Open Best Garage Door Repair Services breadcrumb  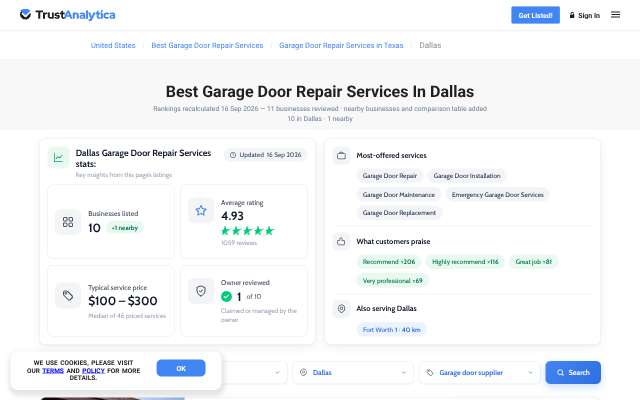point(207,45)
